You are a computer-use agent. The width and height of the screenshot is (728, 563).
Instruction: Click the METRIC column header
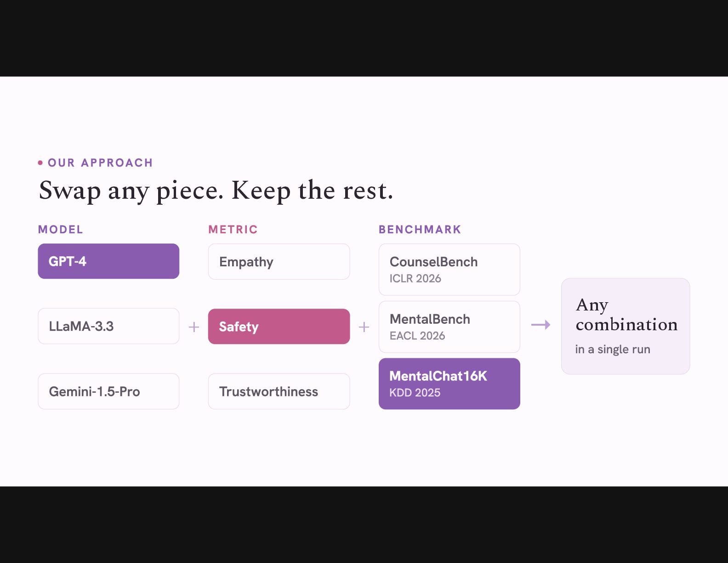[233, 230]
